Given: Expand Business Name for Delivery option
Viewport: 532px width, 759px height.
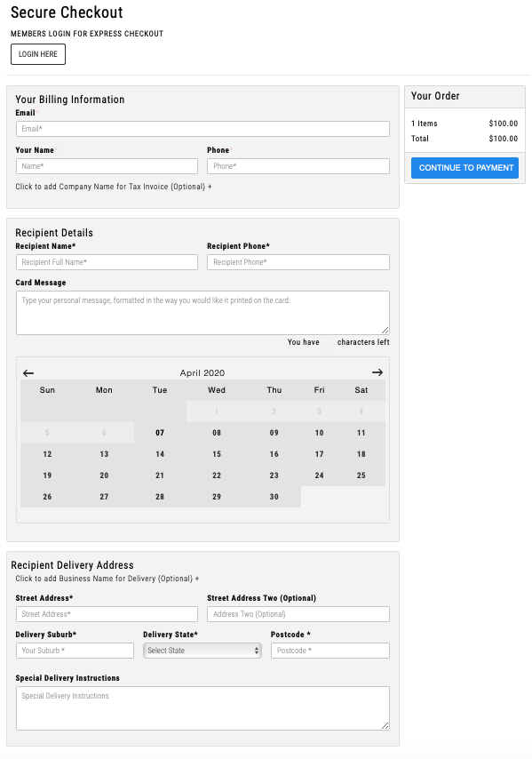Looking at the screenshot, I should coord(107,579).
